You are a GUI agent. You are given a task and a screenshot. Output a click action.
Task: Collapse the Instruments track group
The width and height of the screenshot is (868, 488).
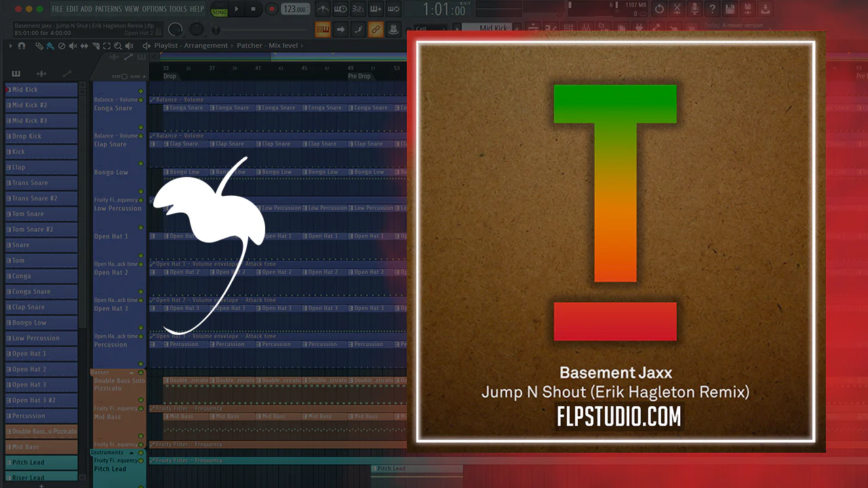tap(132, 453)
